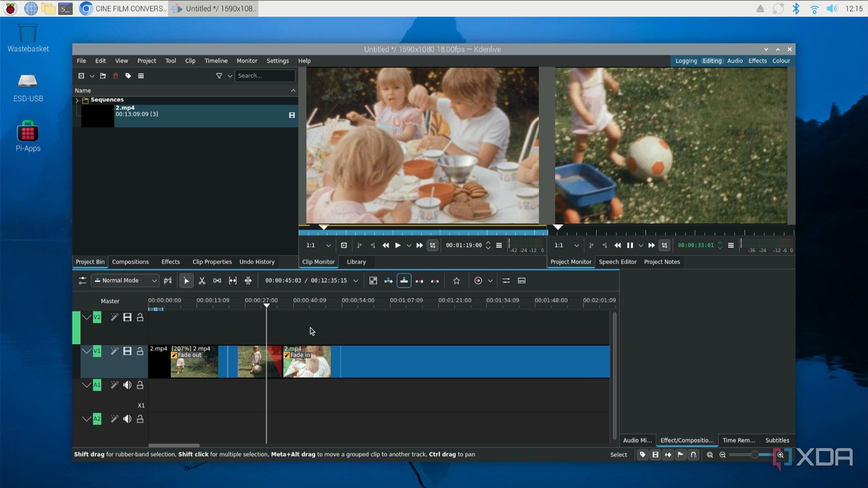
Task: Hide video on track V2
Action: coord(127,318)
